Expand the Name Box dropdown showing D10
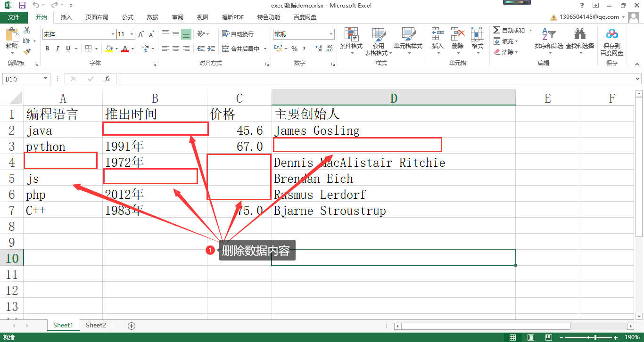 click(46, 79)
